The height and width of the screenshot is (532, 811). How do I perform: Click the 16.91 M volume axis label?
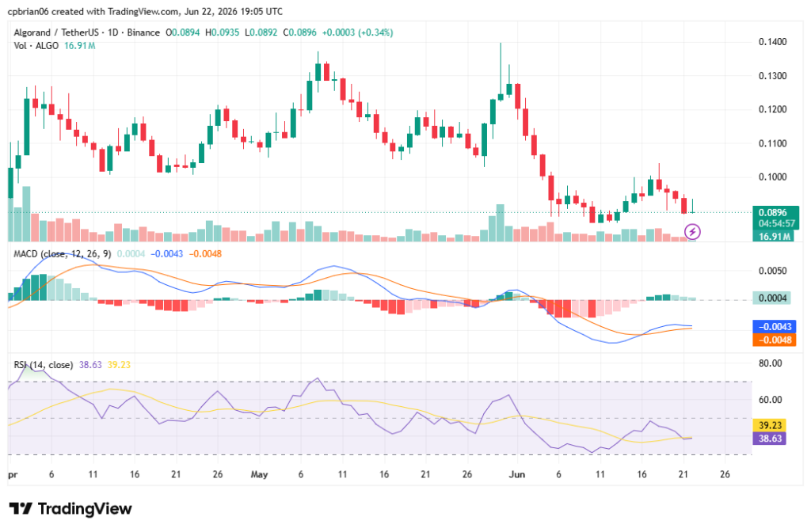(x=774, y=237)
